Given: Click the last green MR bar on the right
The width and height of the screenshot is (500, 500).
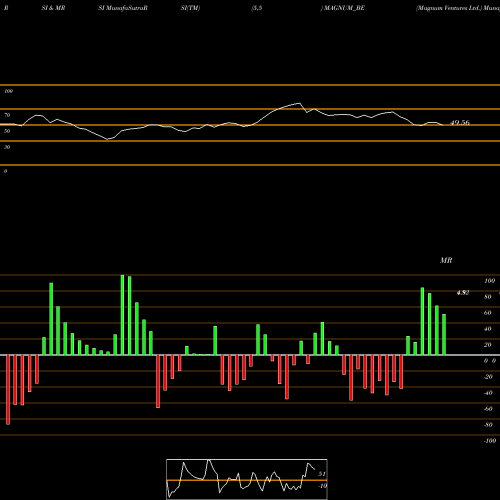Looking at the screenshot, I should coord(444,335).
